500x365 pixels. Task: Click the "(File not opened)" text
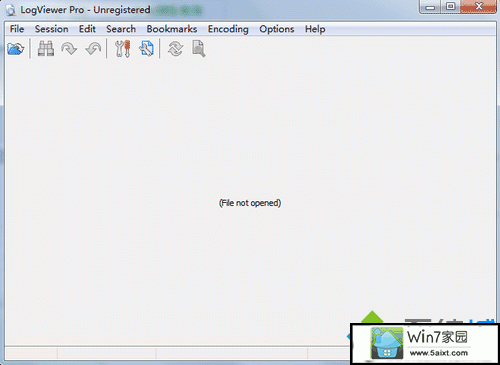(x=250, y=203)
